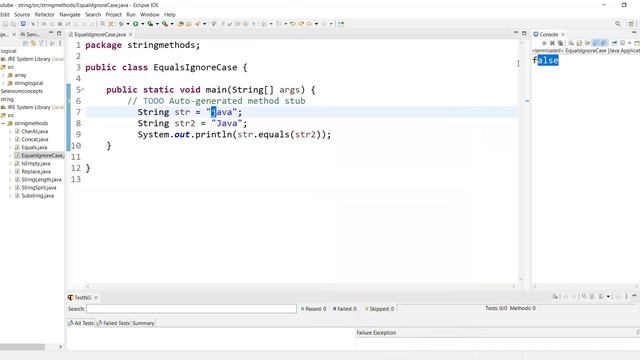Toggle show console on standard error change
The width and height of the screenshot is (640, 360).
coord(604,43)
